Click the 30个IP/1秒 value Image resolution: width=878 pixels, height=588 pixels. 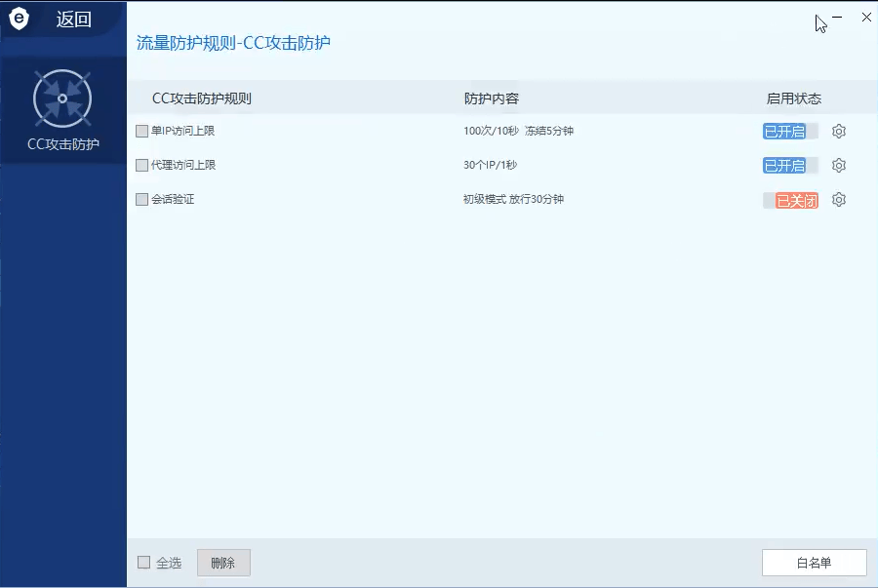(x=490, y=165)
